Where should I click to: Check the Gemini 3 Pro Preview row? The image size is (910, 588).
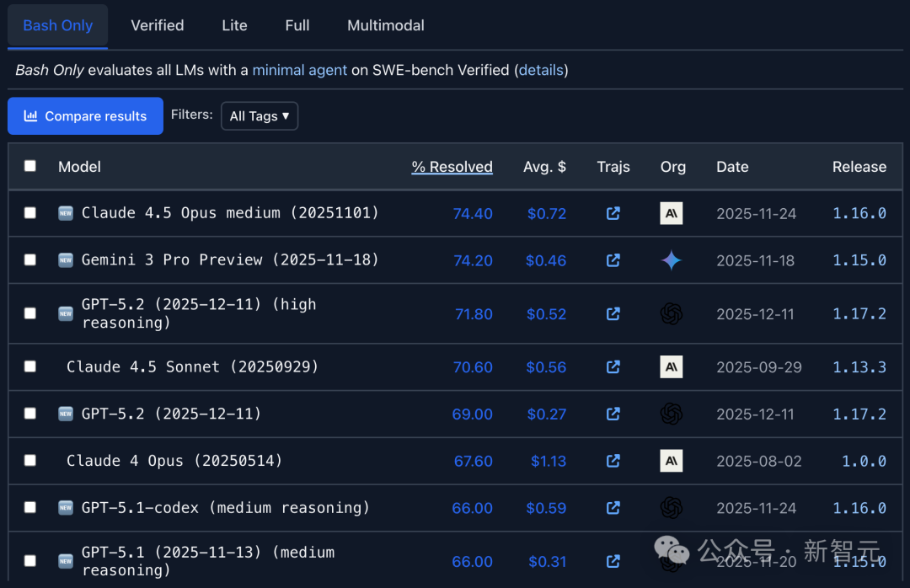(x=30, y=260)
